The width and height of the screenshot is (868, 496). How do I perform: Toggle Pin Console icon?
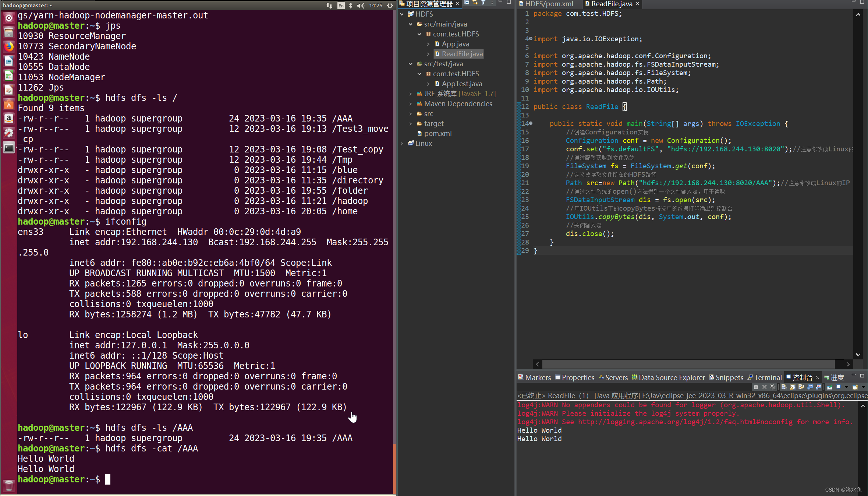click(830, 387)
